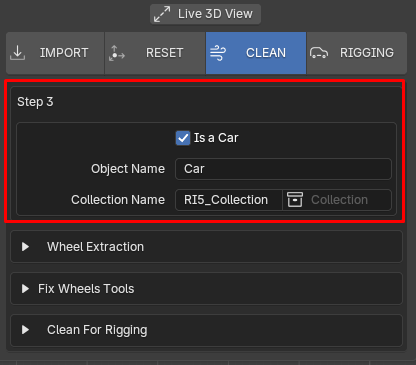Expand the Clean For Rigging triangle

[x=25, y=330]
